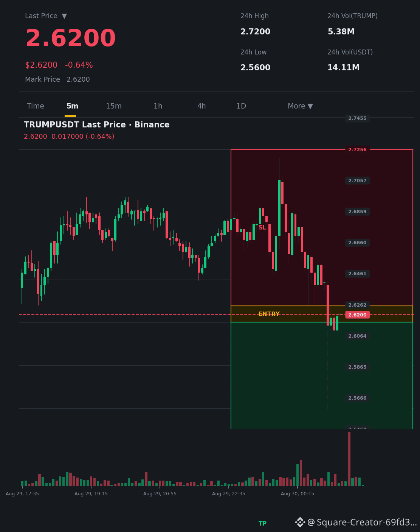The image size is (420, 532).
Task: Click the 24h Vol(USDT) value 14.11M
Action: pos(344,68)
